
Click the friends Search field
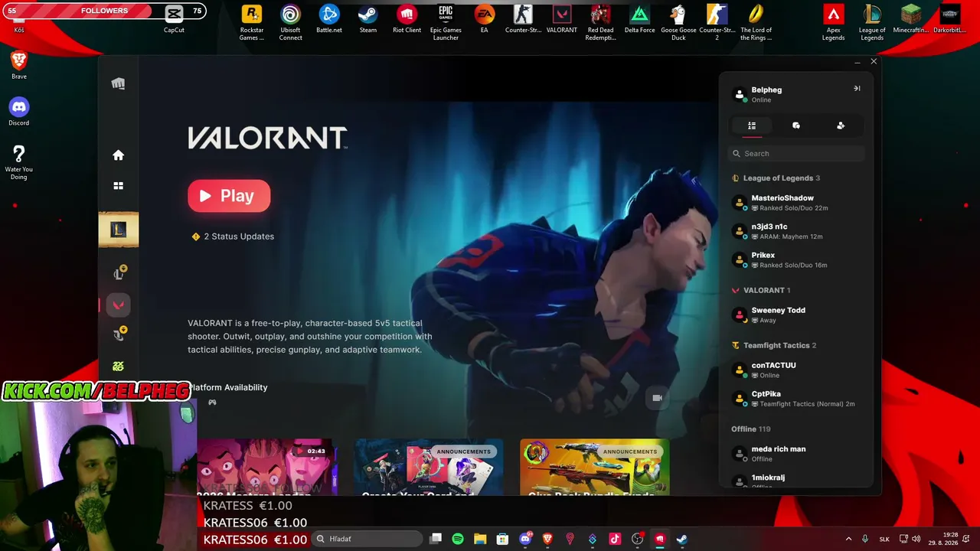tap(796, 154)
